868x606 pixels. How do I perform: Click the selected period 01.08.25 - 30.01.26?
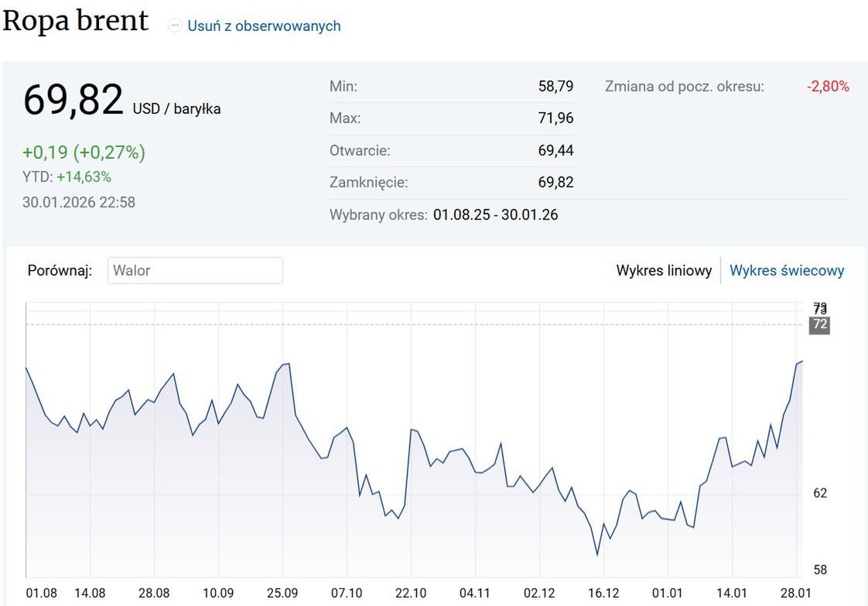pos(495,214)
